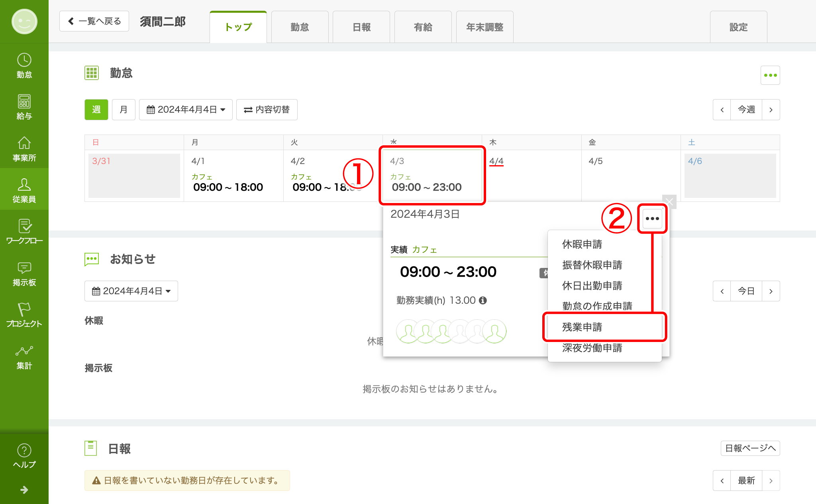Image resolution: width=816 pixels, height=504 pixels.
Task: Open 日報ページへ link button
Action: click(750, 448)
